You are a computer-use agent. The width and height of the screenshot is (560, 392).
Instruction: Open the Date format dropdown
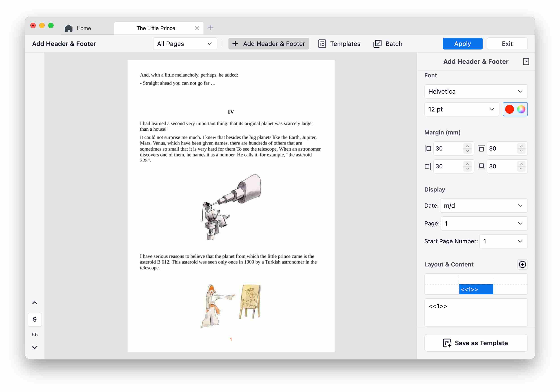483,206
